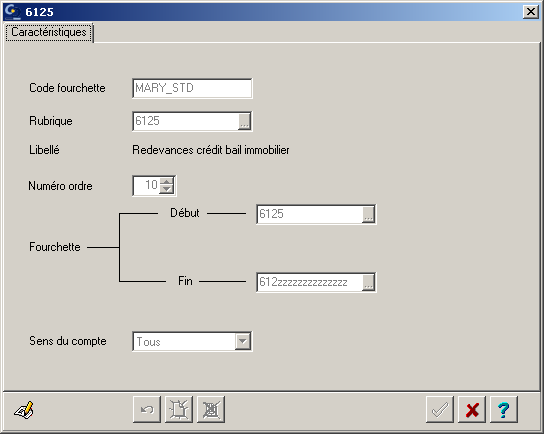Close the 6125 window
Image resolution: width=544 pixels, height=434 pixels.
[530, 12]
